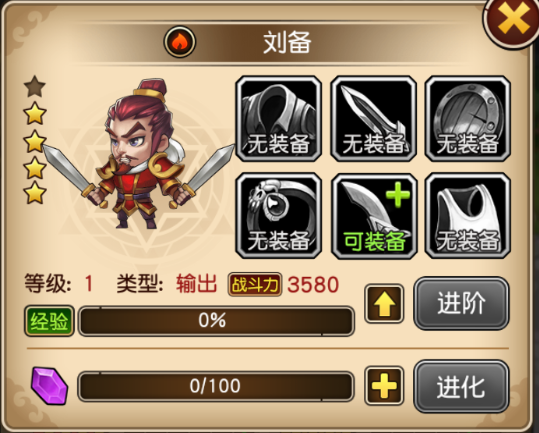Select the empty white vest slot
Screen dimensions: 539x433
pyautogui.click(x=468, y=216)
